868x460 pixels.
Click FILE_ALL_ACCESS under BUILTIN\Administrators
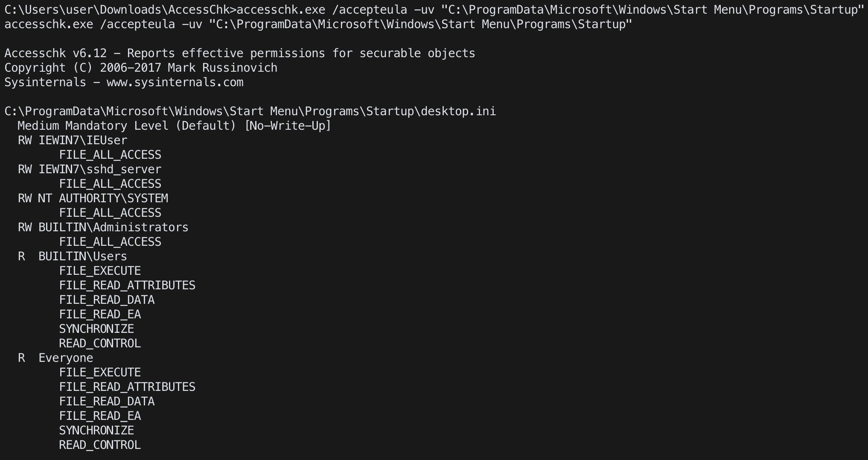pyautogui.click(x=110, y=242)
